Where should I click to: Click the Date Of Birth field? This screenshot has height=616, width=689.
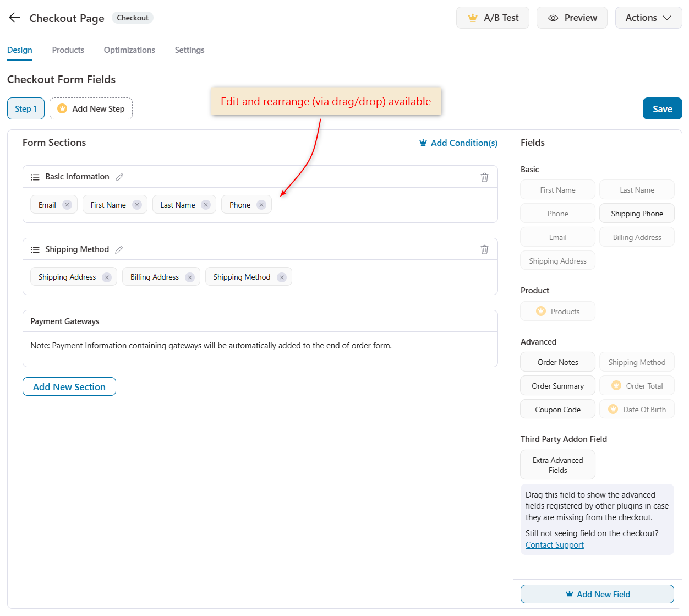pyautogui.click(x=637, y=410)
